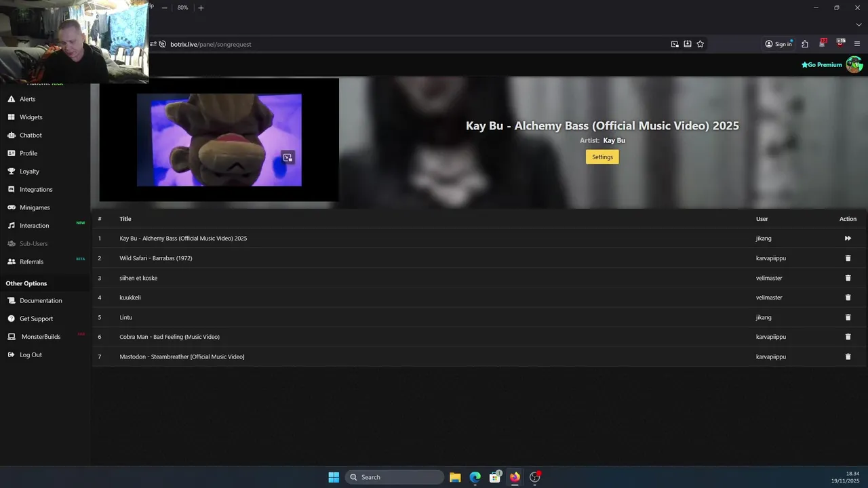Screen dimensions: 868x488
Task: Click the Firefox Sign in button
Action: coord(778,44)
